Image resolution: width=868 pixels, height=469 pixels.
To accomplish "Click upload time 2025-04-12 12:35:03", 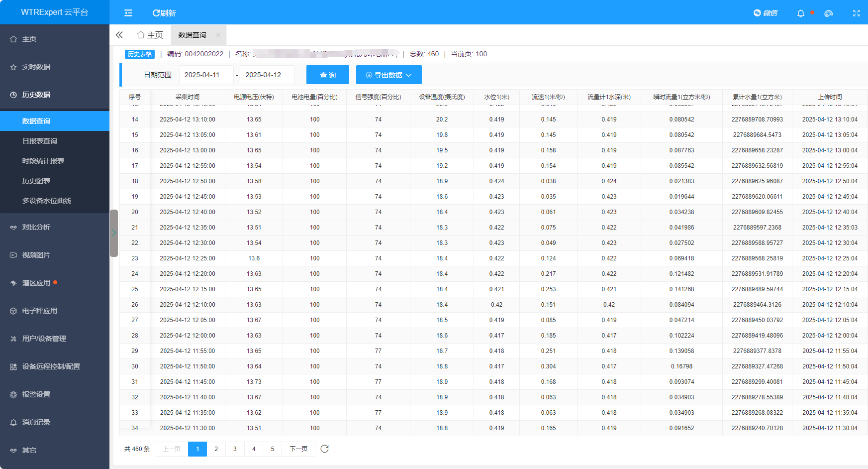I will pos(830,228).
